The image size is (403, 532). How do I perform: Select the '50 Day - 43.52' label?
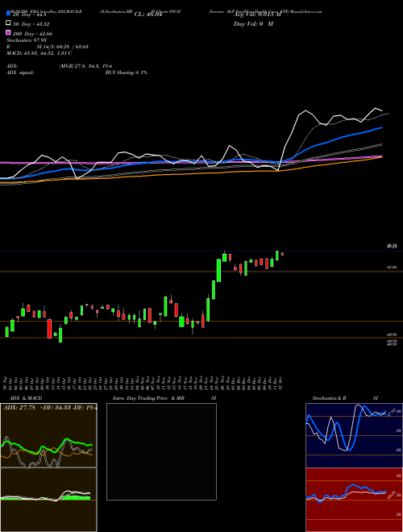point(31,23)
